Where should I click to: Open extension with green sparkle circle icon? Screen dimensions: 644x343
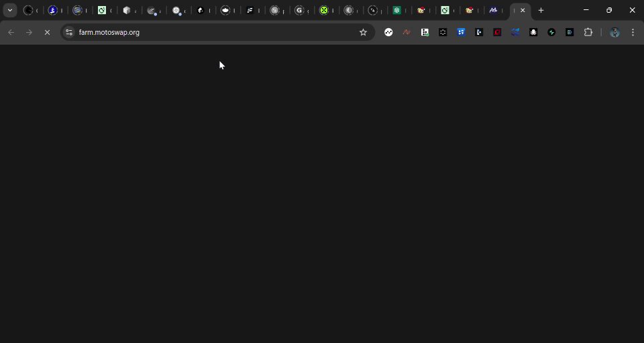[x=551, y=32]
